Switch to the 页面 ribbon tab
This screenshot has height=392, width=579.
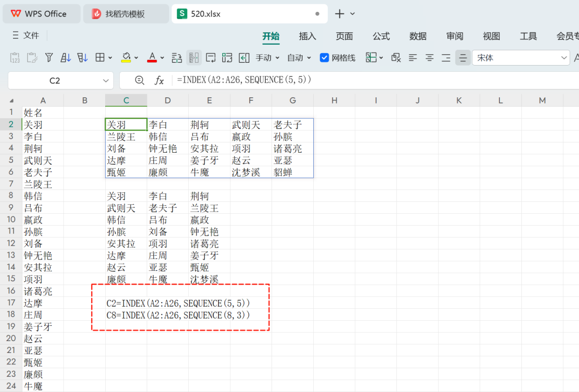click(x=344, y=36)
